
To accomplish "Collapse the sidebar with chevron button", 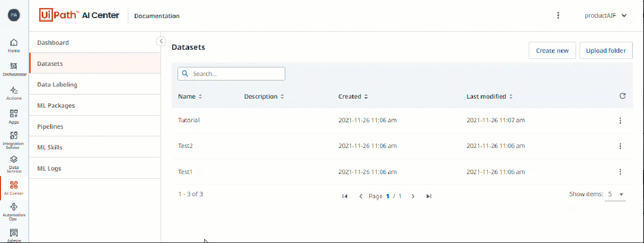I will point(161,41).
